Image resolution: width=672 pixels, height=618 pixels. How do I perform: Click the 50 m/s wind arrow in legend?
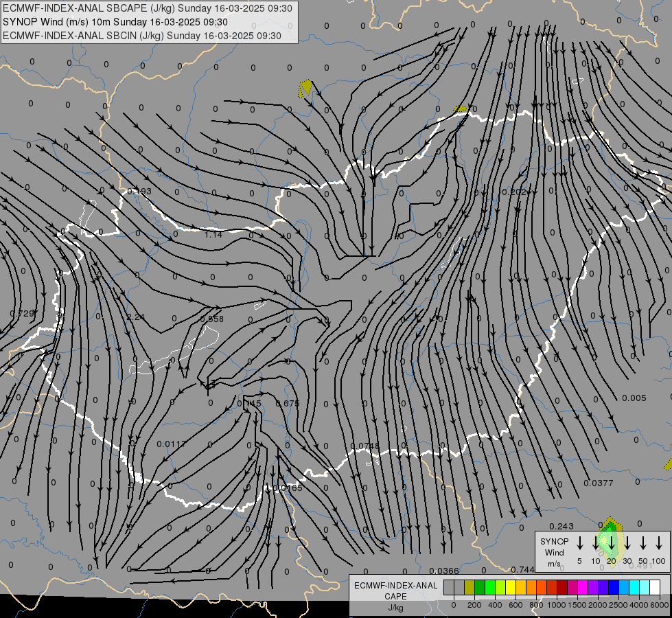(x=643, y=543)
